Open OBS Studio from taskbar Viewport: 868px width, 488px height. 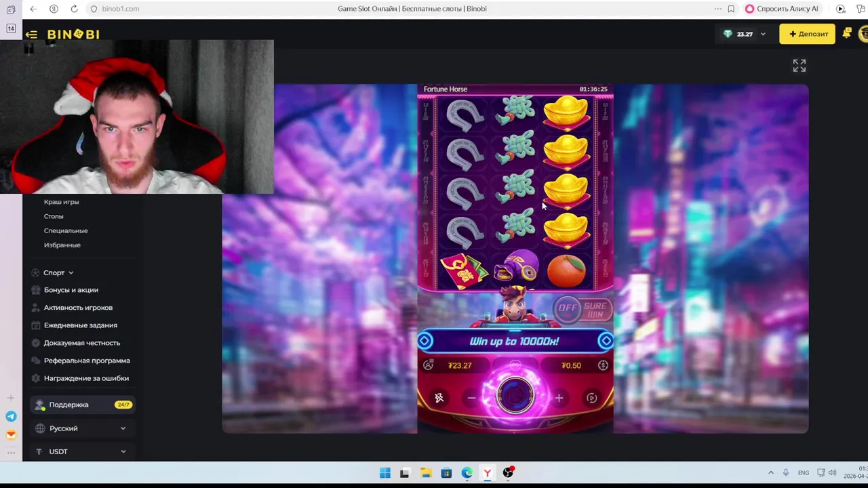click(508, 473)
